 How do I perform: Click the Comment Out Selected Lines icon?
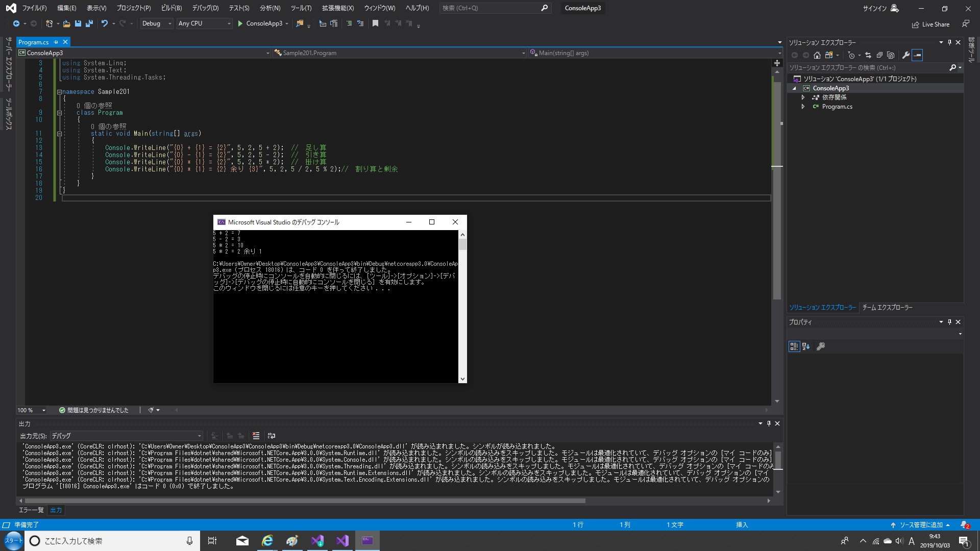349,23
